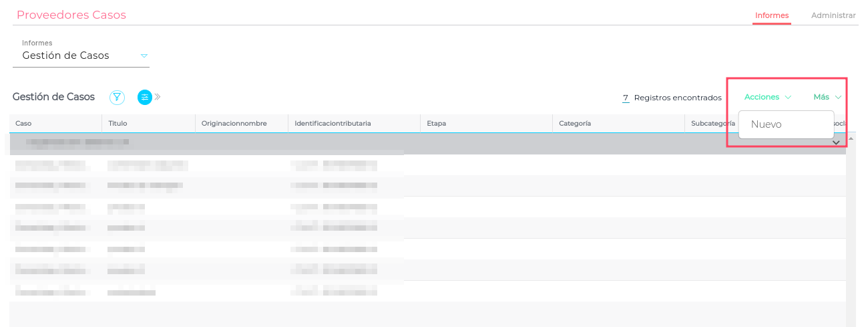Sort by the Caso column header
Screen dimensions: 868x327
55,123
